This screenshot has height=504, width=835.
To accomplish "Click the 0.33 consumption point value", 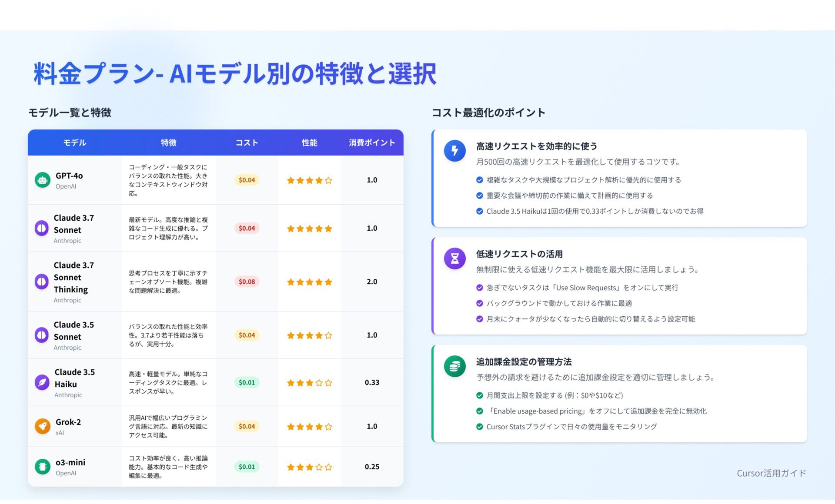I will (372, 382).
